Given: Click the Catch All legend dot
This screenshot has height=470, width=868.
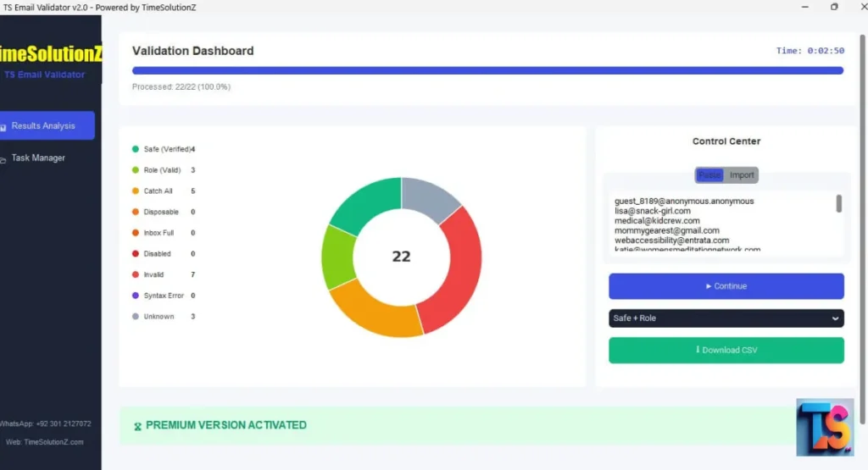Looking at the screenshot, I should 135,191.
